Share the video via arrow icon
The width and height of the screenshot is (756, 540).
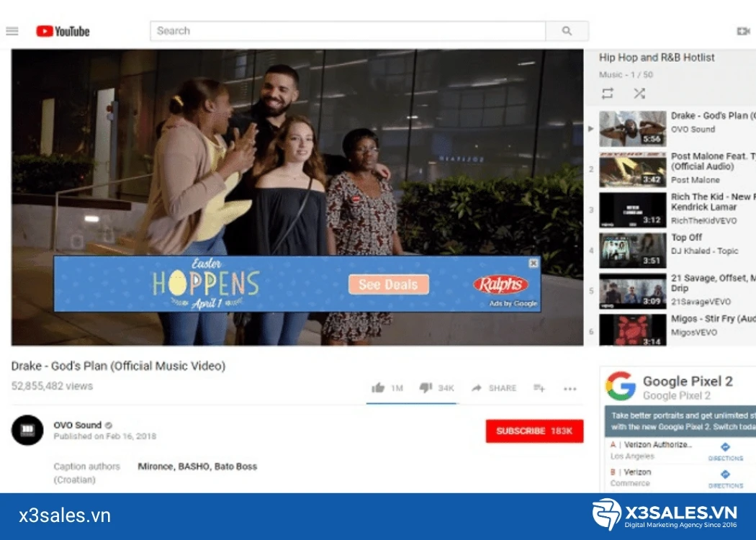(477, 388)
